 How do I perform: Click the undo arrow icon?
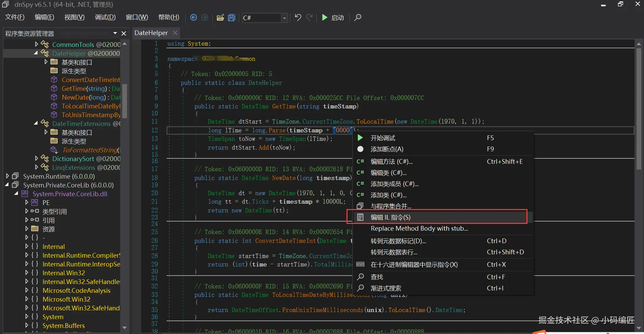[298, 18]
